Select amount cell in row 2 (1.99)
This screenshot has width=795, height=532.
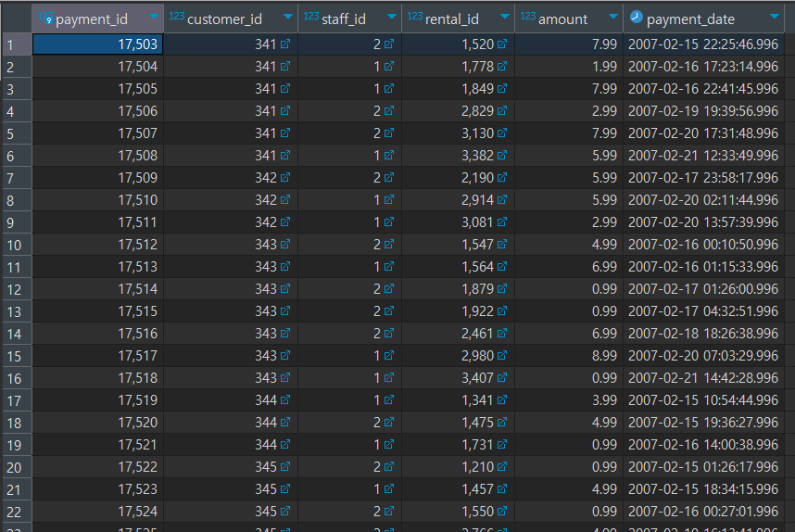[x=569, y=67]
